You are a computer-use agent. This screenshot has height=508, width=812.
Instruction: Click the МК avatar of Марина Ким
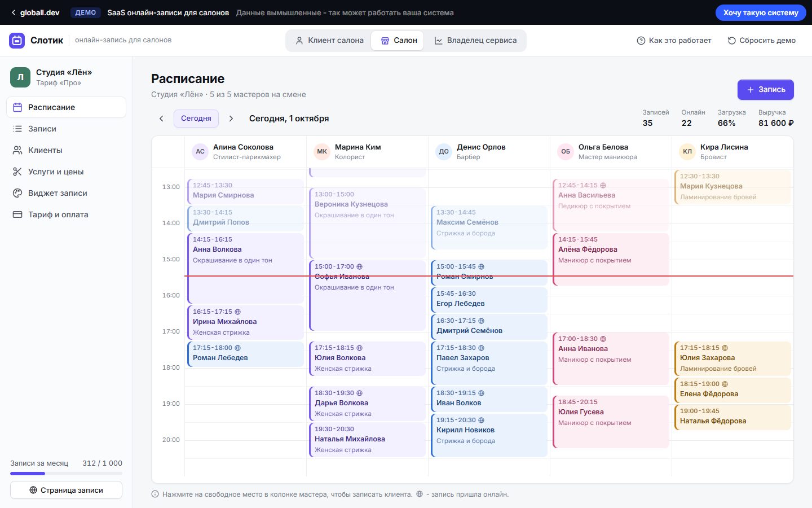(x=322, y=151)
